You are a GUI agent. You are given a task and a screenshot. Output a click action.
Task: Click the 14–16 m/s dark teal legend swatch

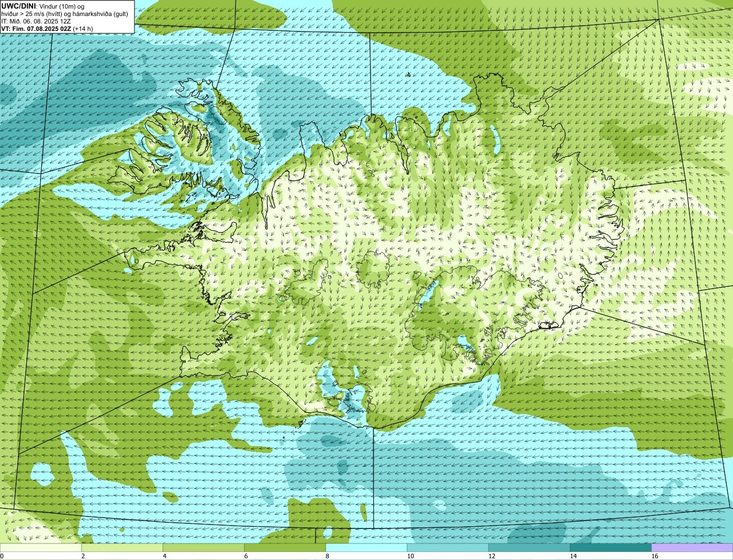(610, 547)
